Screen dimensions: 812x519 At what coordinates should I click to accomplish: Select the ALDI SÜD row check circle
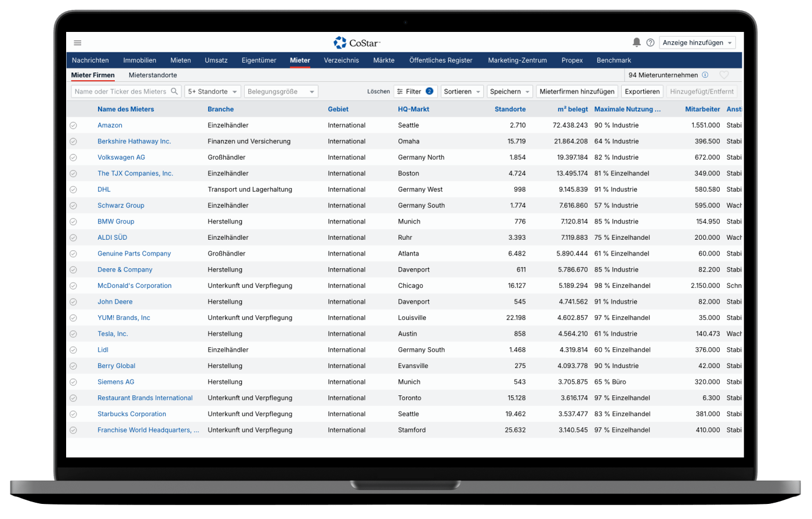pyautogui.click(x=73, y=238)
